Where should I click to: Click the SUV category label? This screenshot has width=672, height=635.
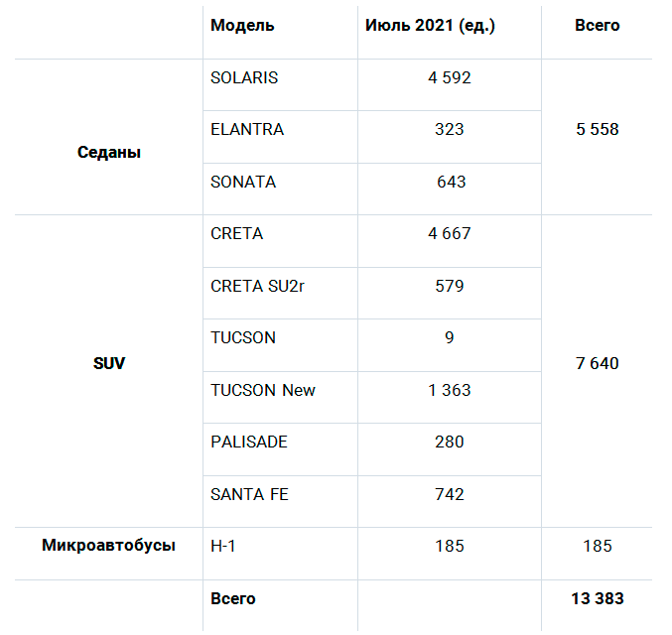[109, 363]
